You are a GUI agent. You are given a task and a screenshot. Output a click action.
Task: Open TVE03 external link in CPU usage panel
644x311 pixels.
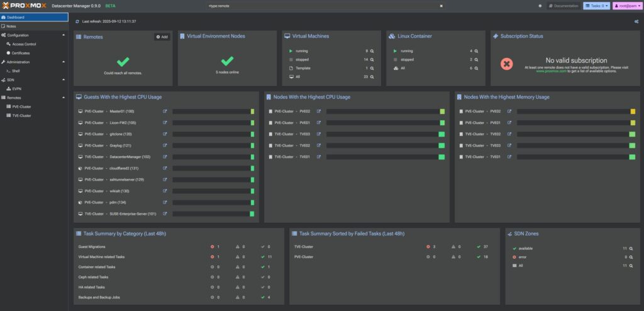pyautogui.click(x=318, y=134)
